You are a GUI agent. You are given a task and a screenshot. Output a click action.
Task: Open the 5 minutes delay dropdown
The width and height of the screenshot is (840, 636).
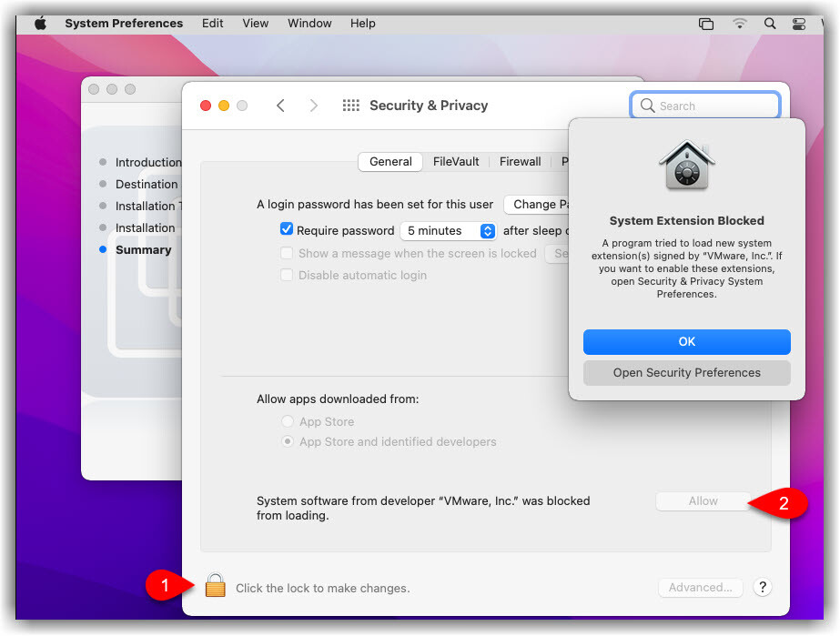(449, 231)
